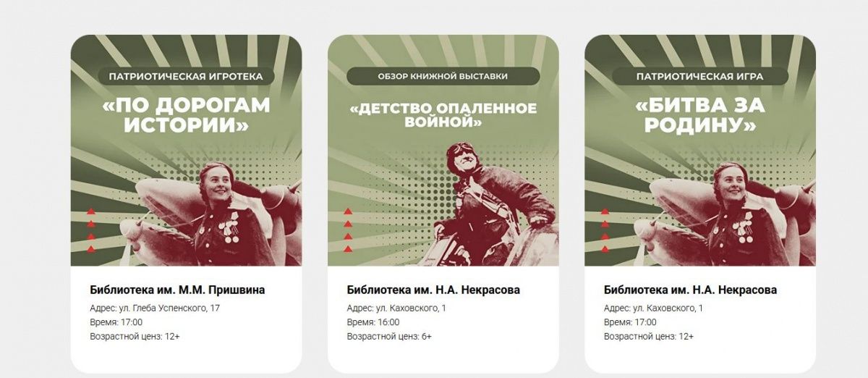Click the Патриотическая игра label badge
This screenshot has height=378, width=868.
coord(700,76)
